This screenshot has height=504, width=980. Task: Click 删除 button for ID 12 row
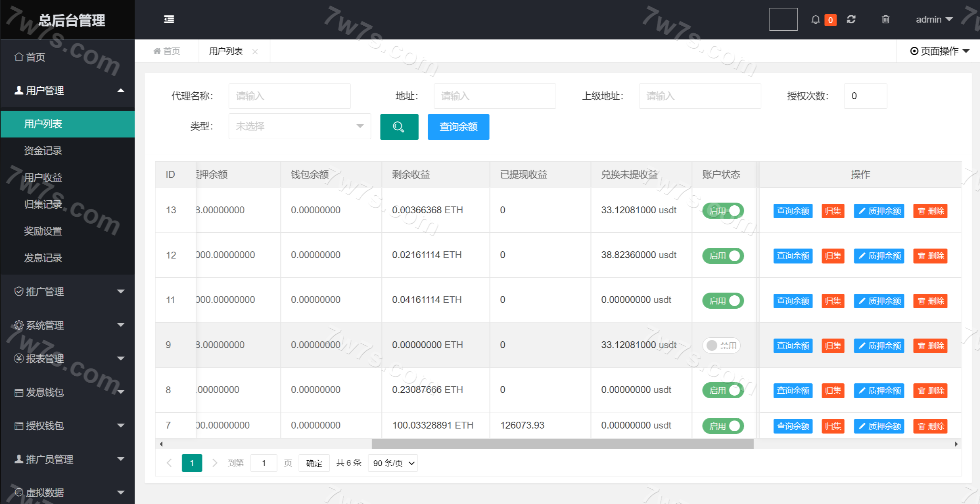click(x=930, y=256)
